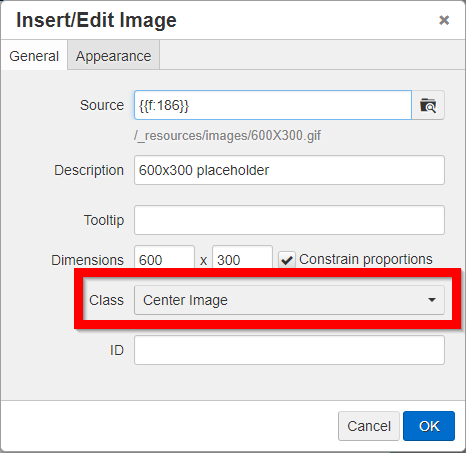
Task: Click the Constrain proportions label text
Action: point(366,259)
